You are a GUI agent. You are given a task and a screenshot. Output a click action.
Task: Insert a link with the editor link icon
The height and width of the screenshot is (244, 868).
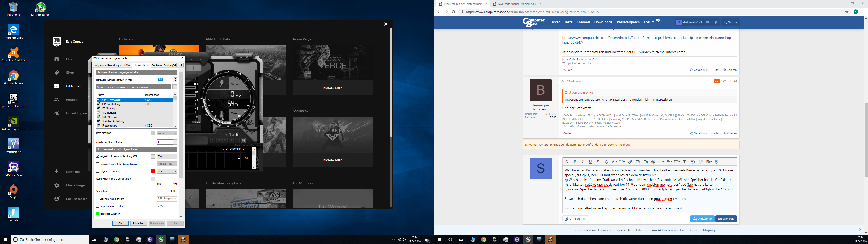(630, 162)
